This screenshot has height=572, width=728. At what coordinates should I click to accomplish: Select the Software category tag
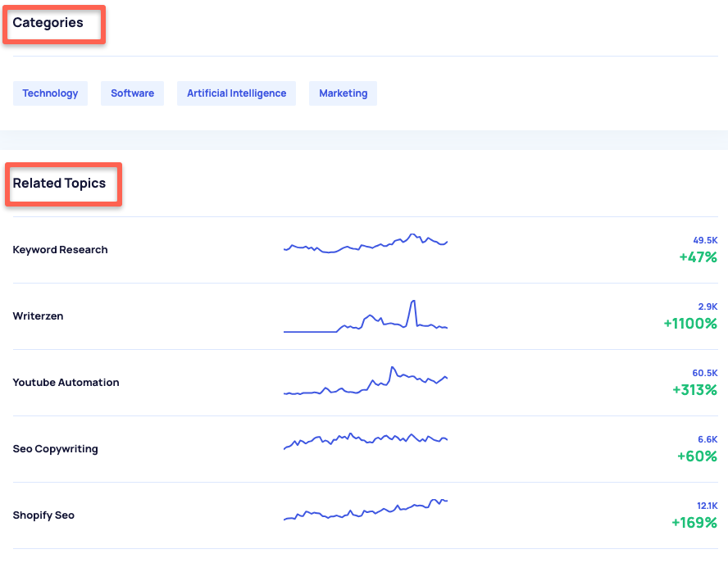pyautogui.click(x=132, y=93)
